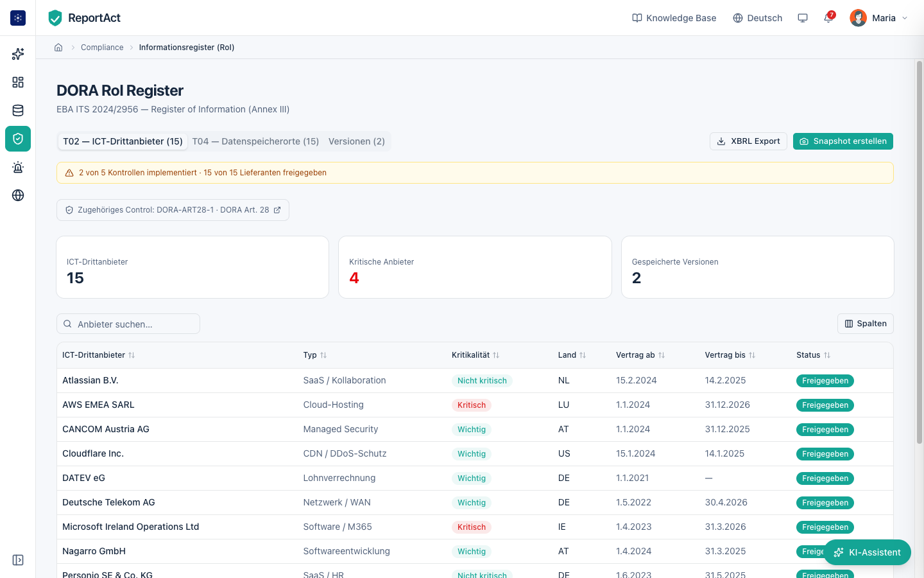This screenshot has height=578, width=924.
Task: Select the T02 — ICT-Drittanbieter (15) tab
Action: [123, 141]
